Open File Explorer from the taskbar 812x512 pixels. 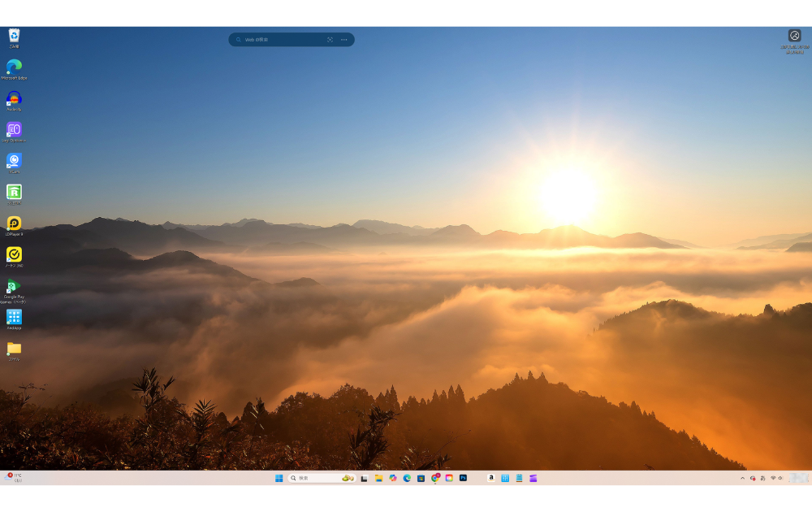coord(378,478)
